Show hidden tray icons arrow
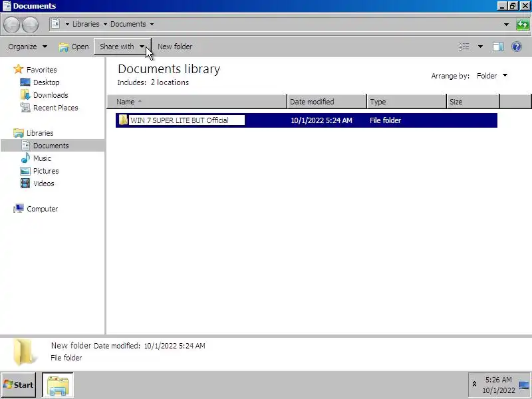Viewport: 532px width, 399px height. (x=474, y=384)
